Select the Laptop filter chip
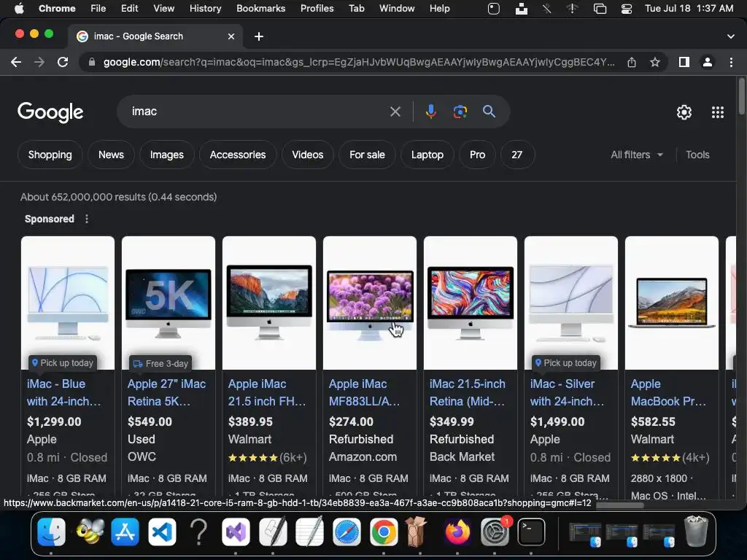Screen dimensions: 747x560 427,155
